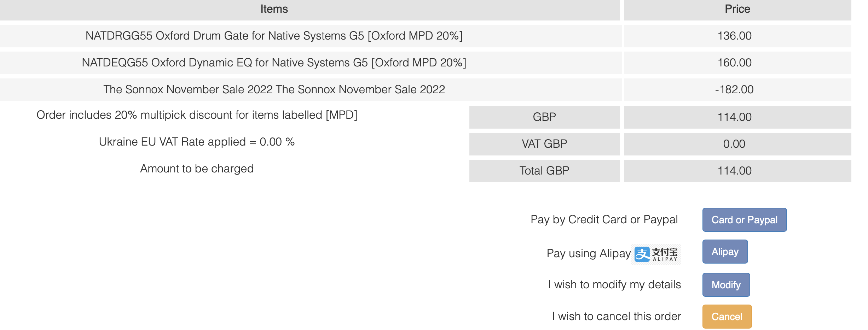Cancel this order with the orange button
Screen dimensions: 868x330
[727, 317]
